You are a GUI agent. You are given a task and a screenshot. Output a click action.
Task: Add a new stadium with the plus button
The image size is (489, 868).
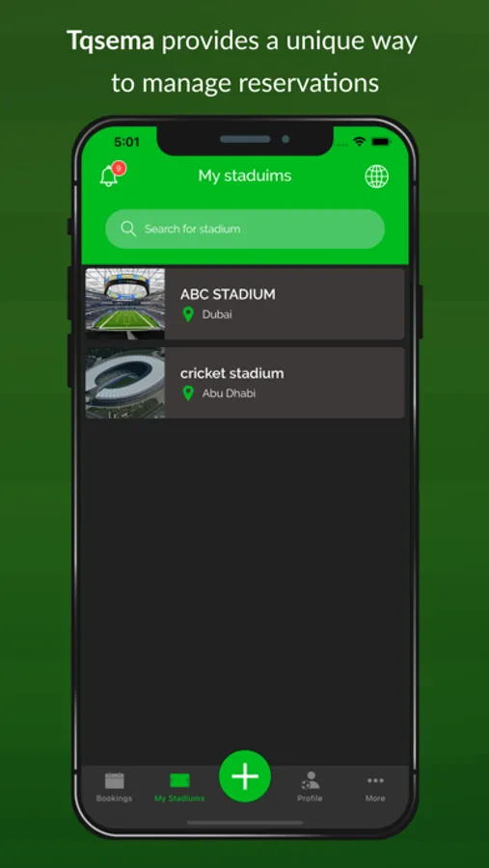(x=245, y=776)
